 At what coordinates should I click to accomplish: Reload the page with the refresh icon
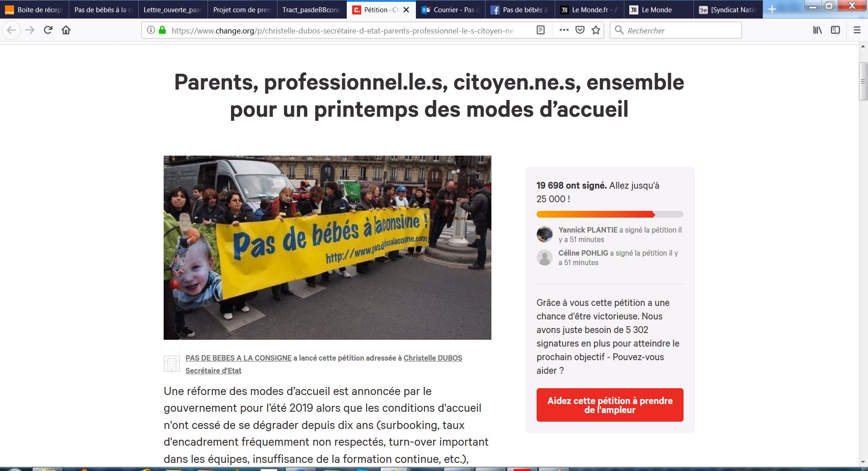pyautogui.click(x=48, y=30)
